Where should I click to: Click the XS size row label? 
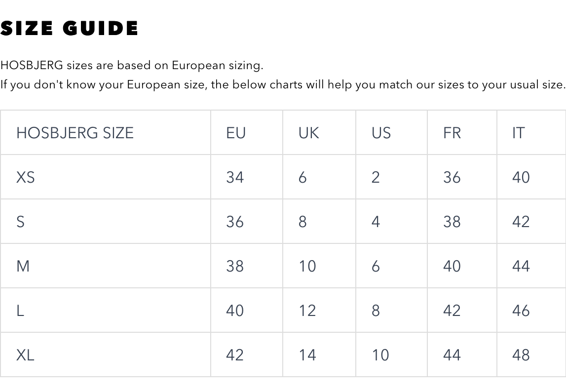(26, 177)
